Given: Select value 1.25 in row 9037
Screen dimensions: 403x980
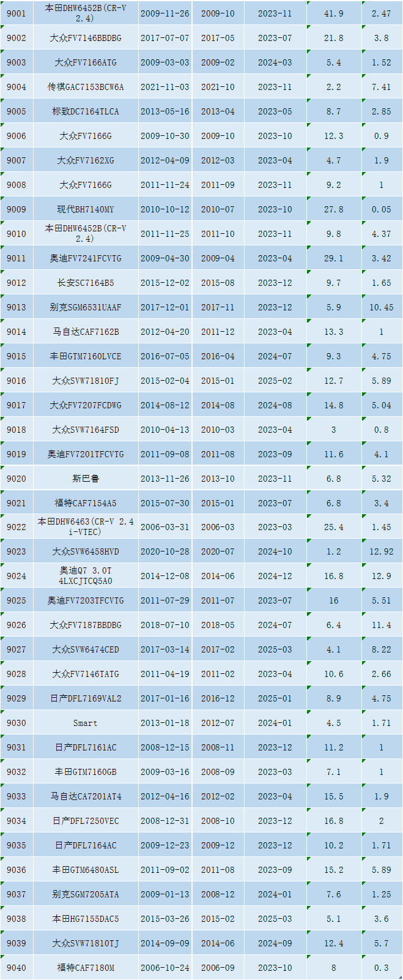Looking at the screenshot, I should 382,894.
